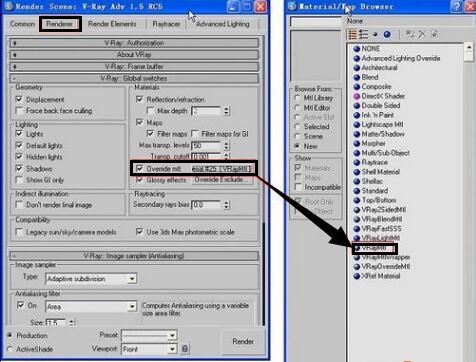
Task: Enable Show GI only checkbox
Action: 19,180
